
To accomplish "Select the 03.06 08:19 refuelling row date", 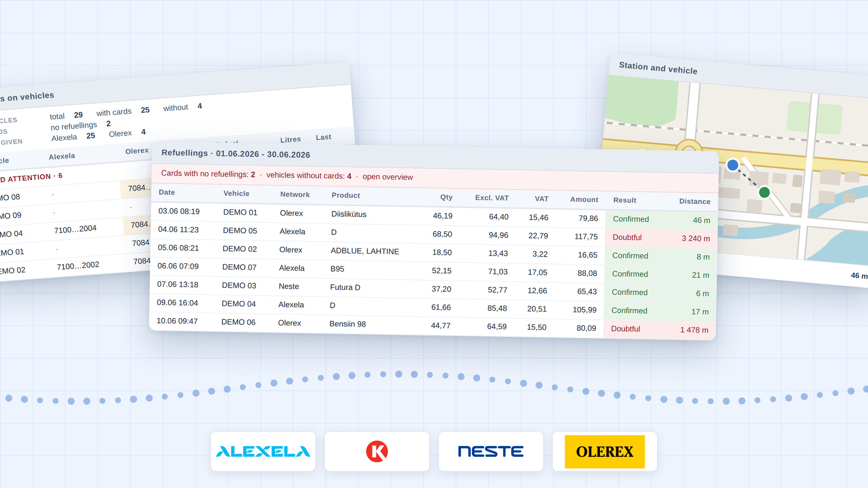I will pos(179,211).
